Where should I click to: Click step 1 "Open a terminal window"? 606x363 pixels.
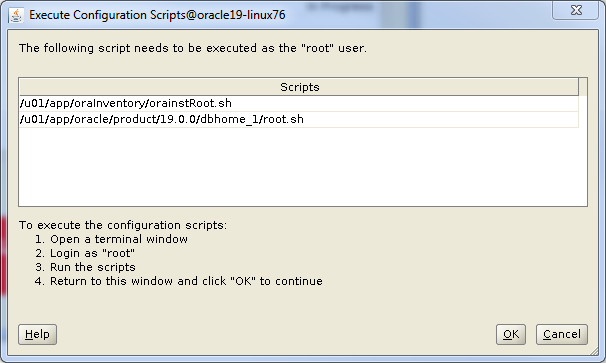(x=111, y=239)
